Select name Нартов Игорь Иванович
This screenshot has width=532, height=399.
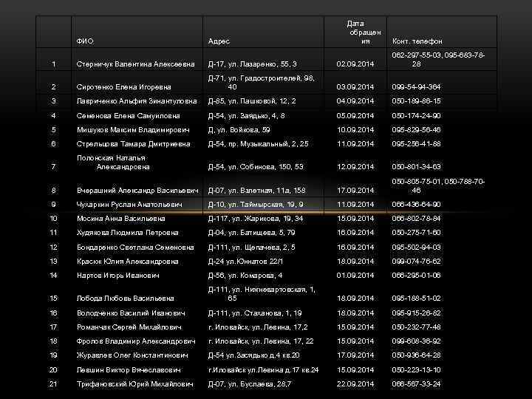click(118, 276)
